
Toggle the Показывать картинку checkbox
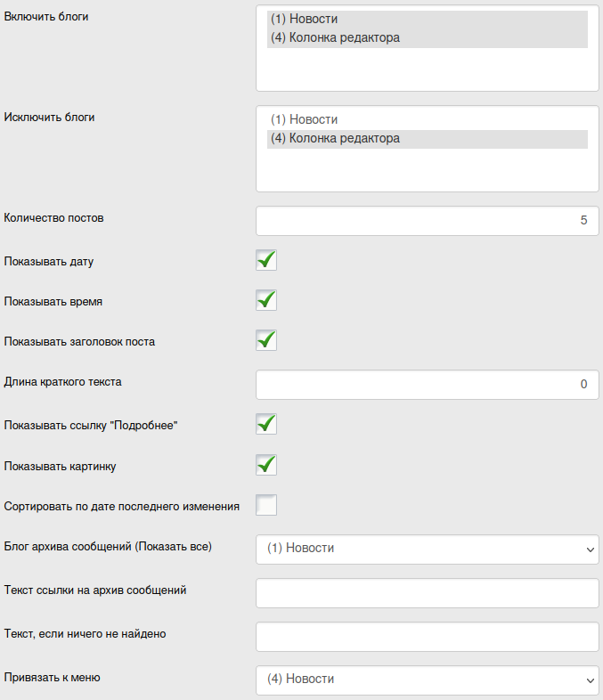click(x=266, y=465)
